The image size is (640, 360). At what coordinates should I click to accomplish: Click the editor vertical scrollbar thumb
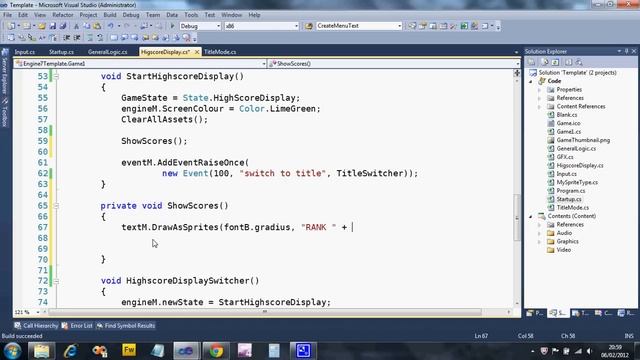pos(517,217)
